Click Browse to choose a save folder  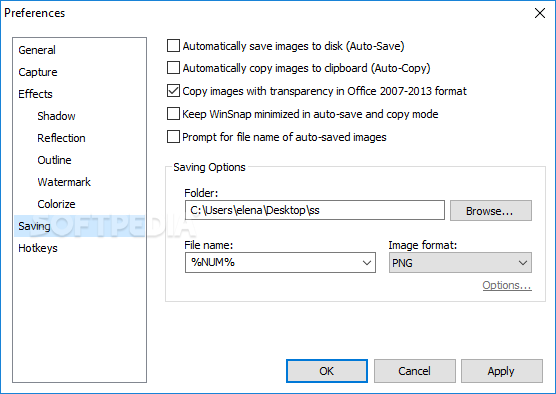pos(491,211)
